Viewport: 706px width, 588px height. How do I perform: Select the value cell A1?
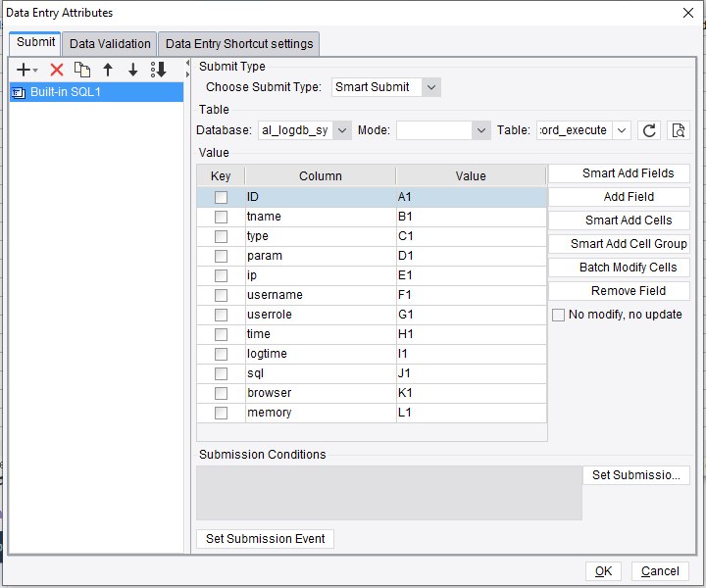(472, 197)
